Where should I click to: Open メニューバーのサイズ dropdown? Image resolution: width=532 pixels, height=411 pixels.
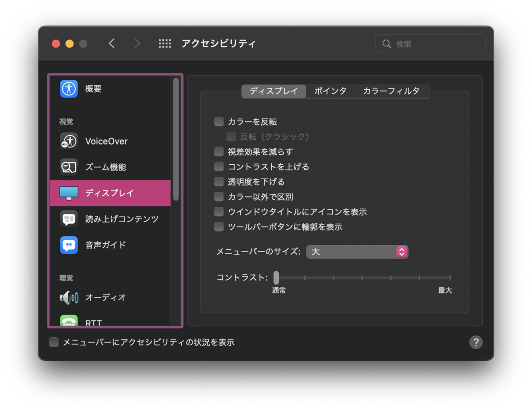(x=357, y=252)
